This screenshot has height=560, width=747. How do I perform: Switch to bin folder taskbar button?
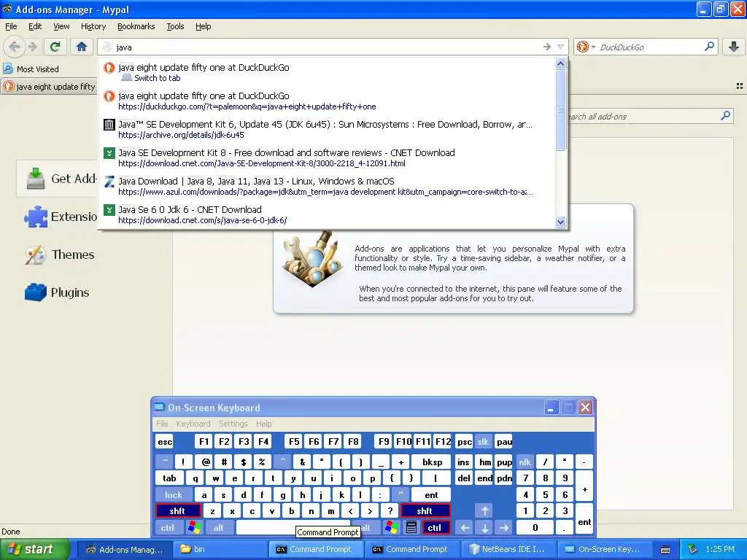click(219, 549)
